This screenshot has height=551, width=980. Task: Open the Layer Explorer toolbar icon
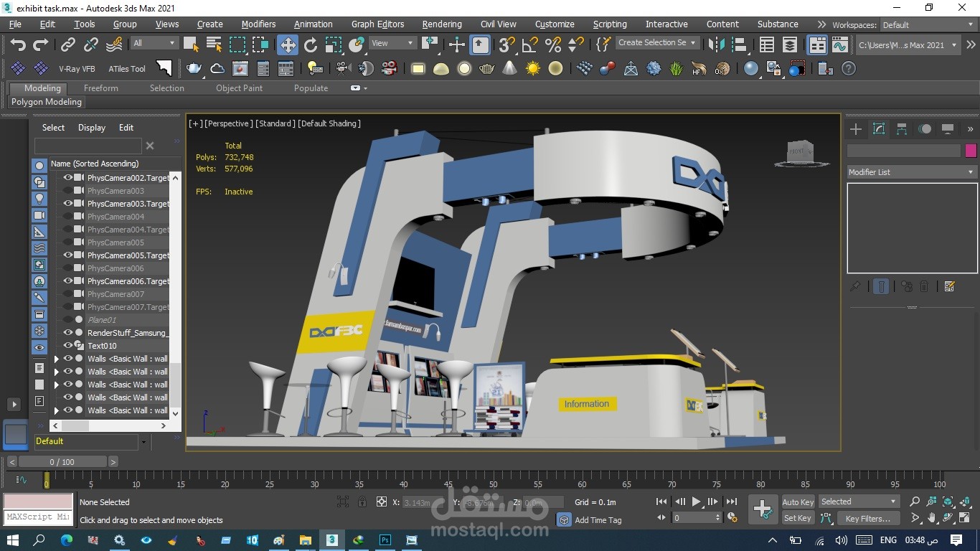[790, 44]
